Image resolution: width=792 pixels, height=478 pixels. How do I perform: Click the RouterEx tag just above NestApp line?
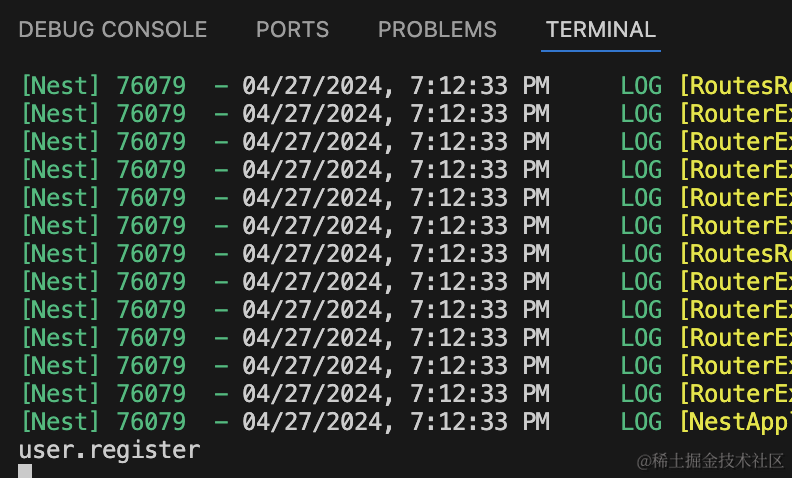click(735, 394)
